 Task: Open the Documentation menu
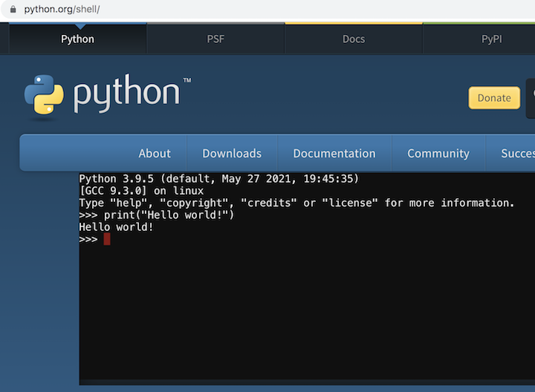point(334,154)
